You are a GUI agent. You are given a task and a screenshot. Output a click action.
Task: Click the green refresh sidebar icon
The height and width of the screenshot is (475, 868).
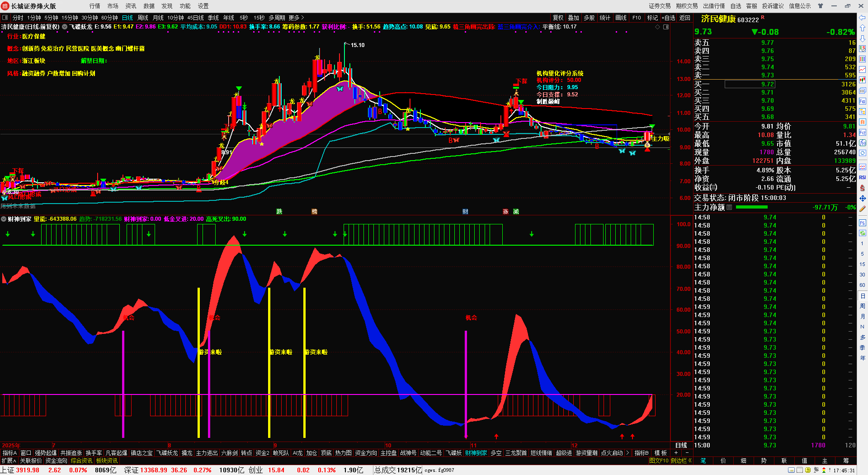click(x=863, y=233)
